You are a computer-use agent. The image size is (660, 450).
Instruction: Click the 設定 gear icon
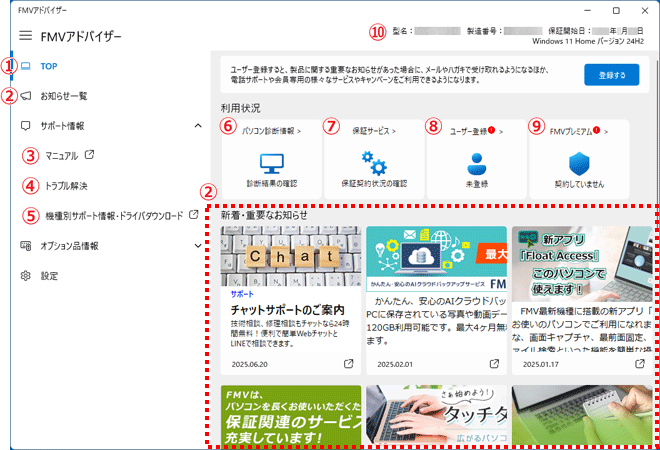pyautogui.click(x=26, y=276)
